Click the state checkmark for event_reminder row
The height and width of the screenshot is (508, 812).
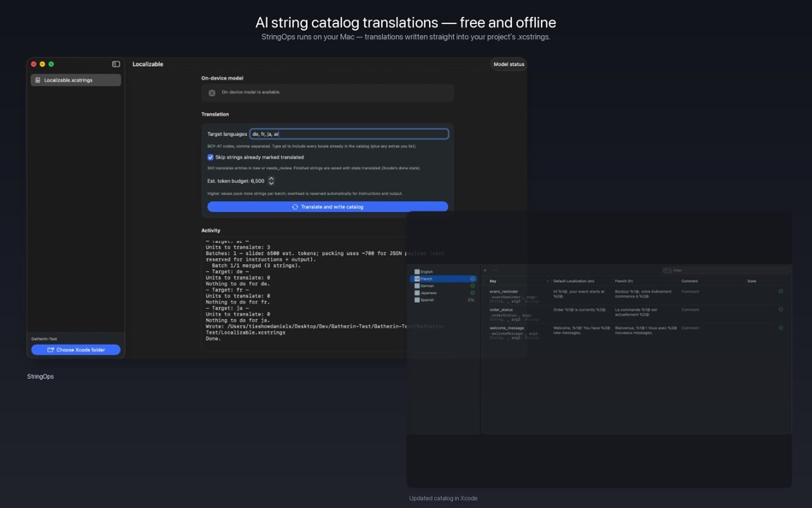coord(781,292)
